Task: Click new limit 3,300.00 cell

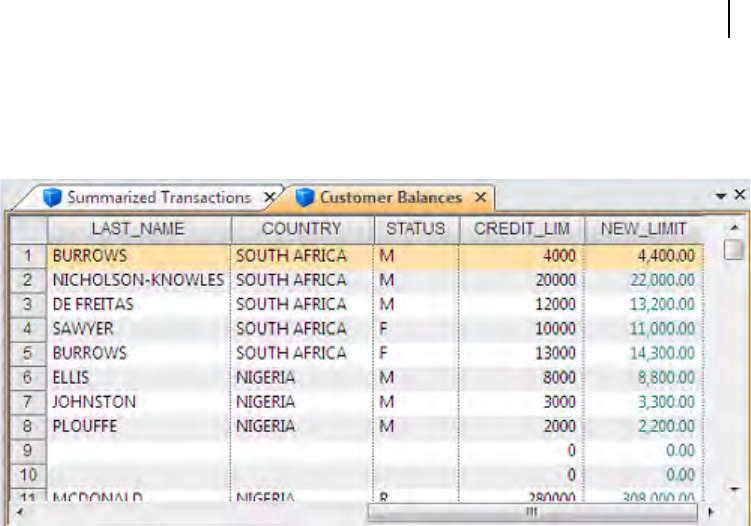Action: (x=644, y=402)
